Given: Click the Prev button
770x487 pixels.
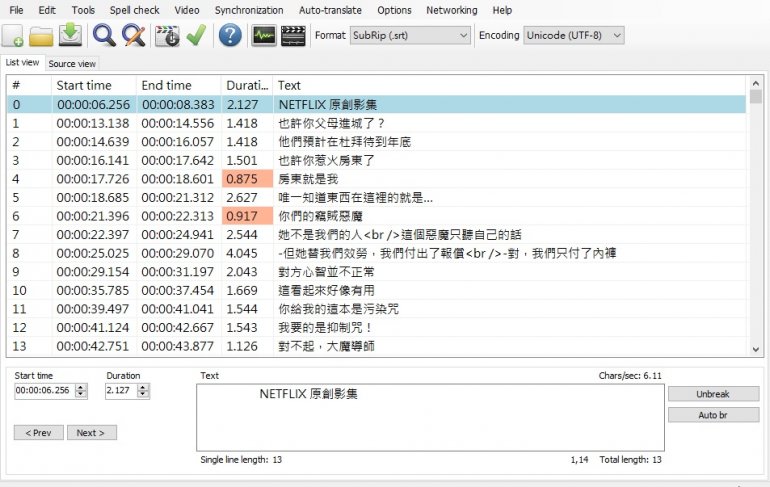Looking at the screenshot, I should 38,433.
